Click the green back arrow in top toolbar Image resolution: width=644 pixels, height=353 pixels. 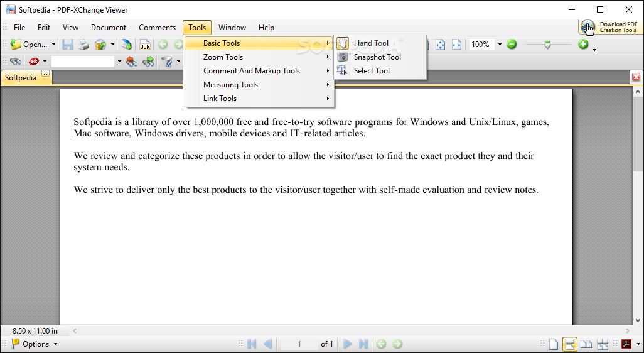click(x=163, y=45)
